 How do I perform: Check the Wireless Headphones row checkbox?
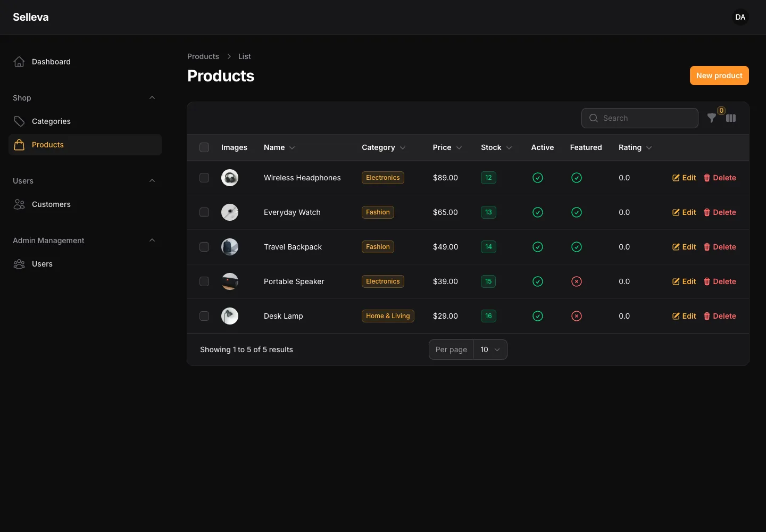coord(204,178)
